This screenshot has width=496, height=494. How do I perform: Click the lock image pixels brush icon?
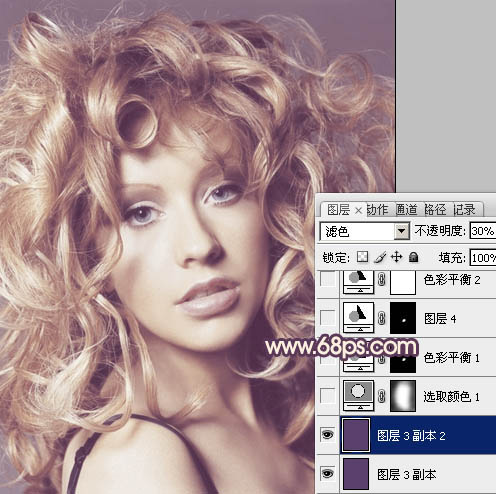pyautogui.click(x=380, y=257)
